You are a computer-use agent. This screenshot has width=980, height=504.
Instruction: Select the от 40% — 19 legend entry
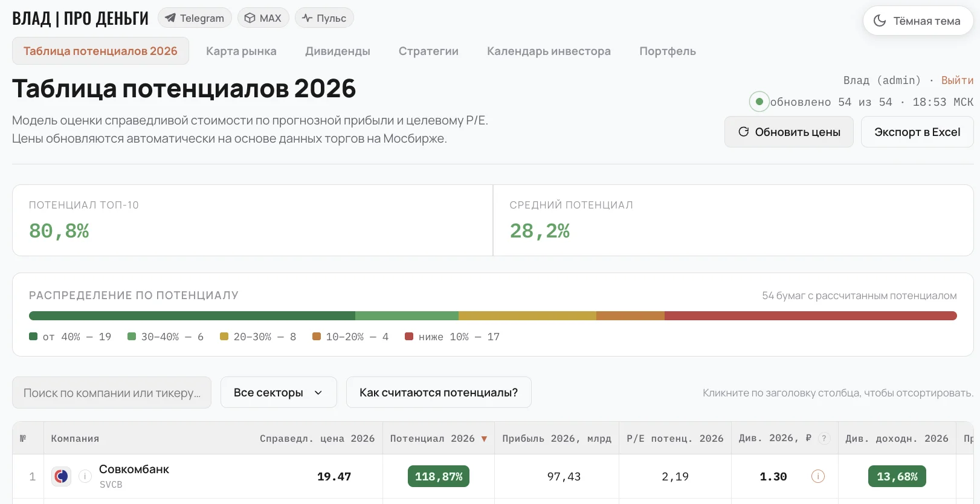coord(70,337)
